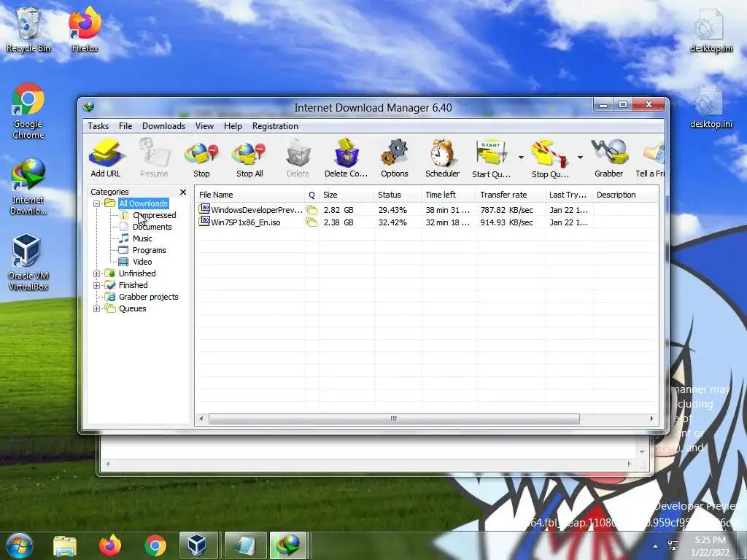This screenshot has width=747, height=560.
Task: Sort by the Transfer rate column header
Action: click(x=511, y=195)
